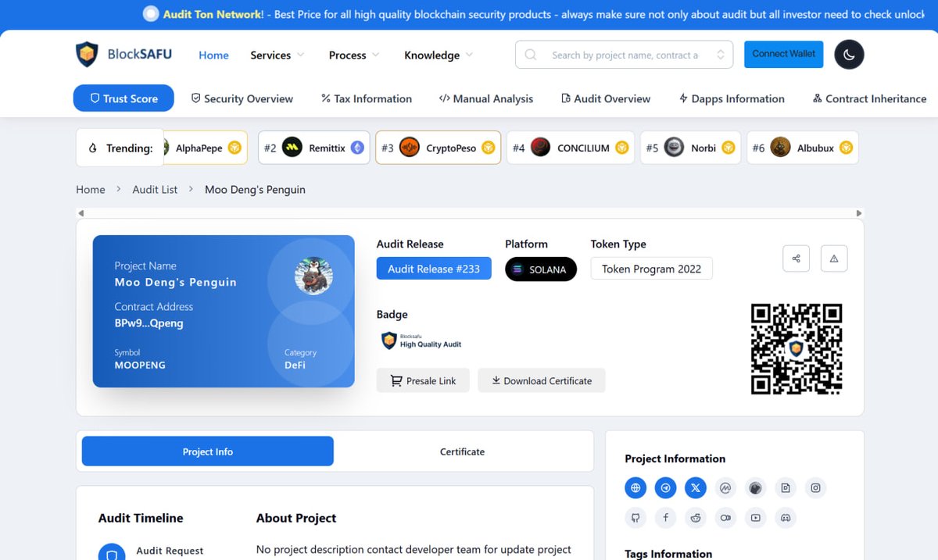Open the Reddit link icon
The width and height of the screenshot is (938, 560).
tap(696, 518)
